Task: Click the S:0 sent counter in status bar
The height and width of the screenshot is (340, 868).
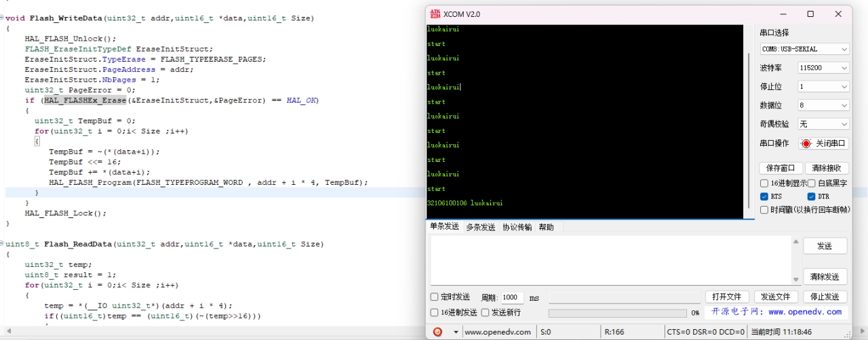Action: (x=545, y=332)
